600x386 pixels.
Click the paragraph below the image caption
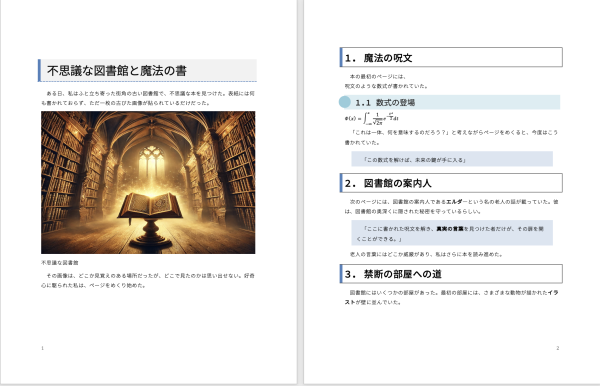(148, 280)
